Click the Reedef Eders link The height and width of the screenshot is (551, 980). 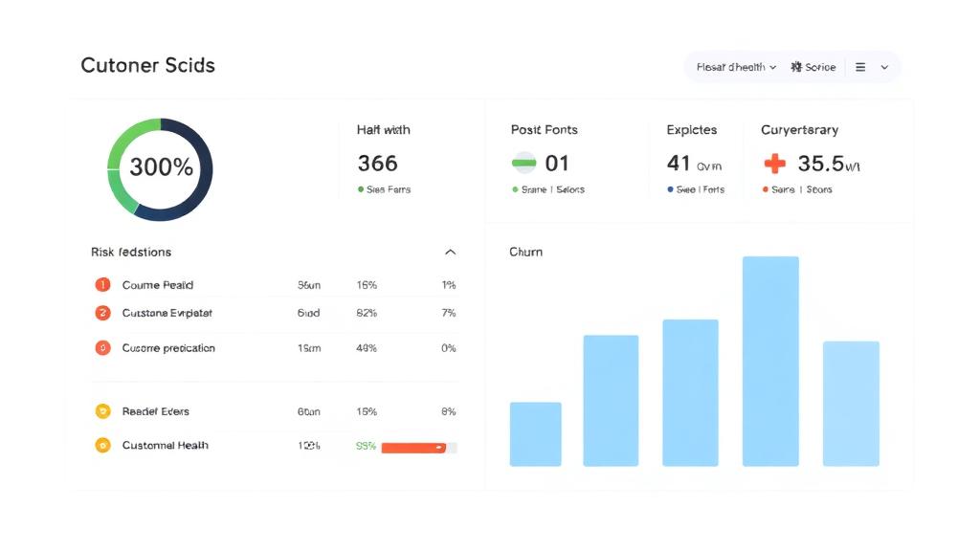click(156, 411)
